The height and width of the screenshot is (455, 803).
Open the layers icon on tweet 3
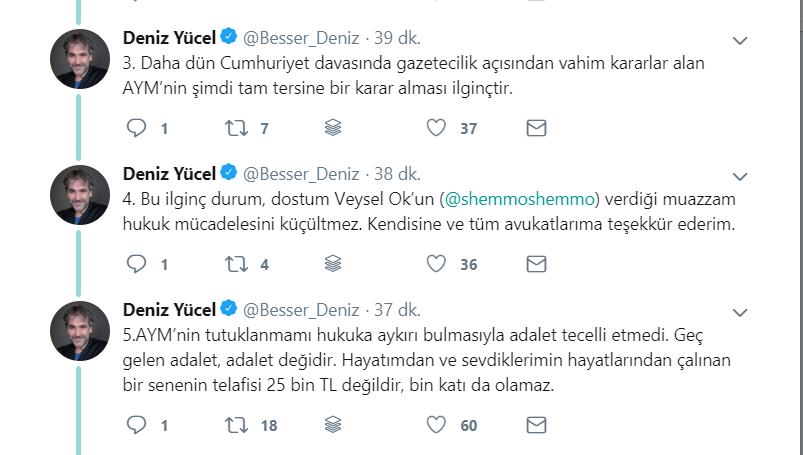(335, 128)
